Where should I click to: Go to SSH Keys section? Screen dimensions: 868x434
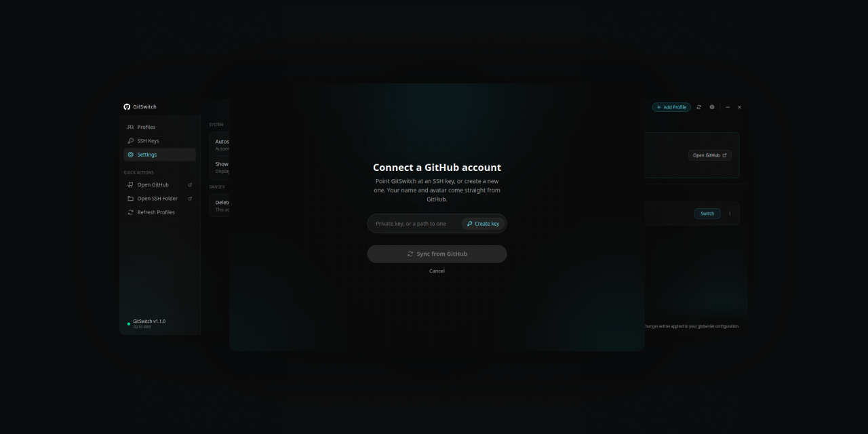coord(159,141)
